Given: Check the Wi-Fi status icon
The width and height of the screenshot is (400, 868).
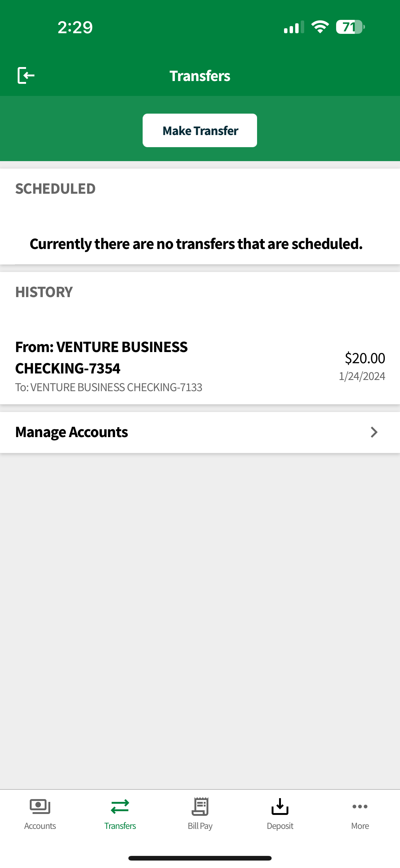Looking at the screenshot, I should point(320,27).
